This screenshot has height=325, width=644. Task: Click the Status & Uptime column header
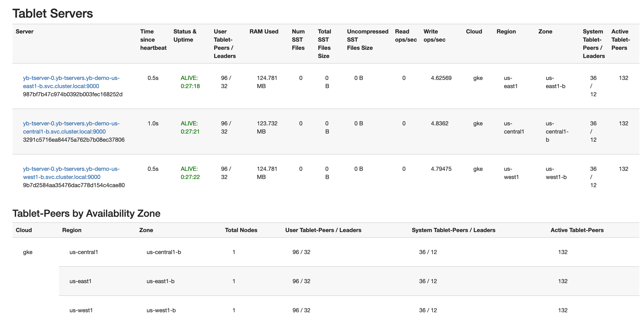[x=185, y=35]
